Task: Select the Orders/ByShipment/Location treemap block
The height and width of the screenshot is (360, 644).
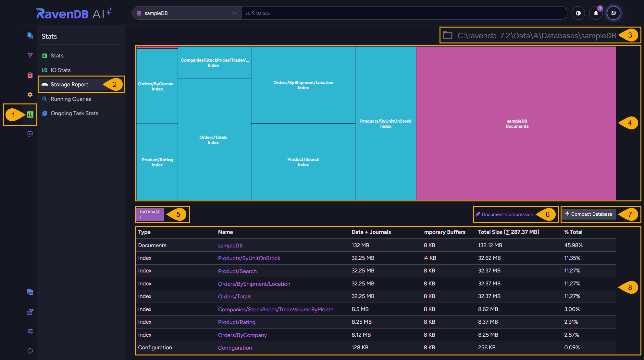Action: (x=303, y=85)
